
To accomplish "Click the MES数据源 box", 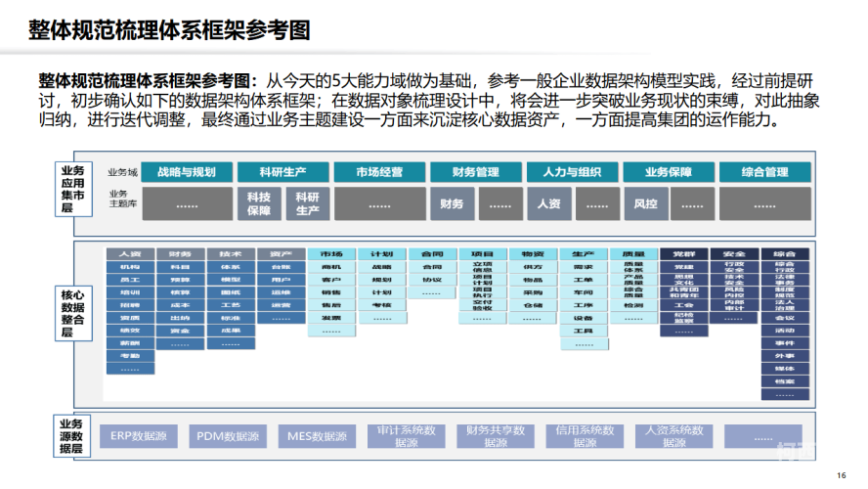I will (317, 436).
